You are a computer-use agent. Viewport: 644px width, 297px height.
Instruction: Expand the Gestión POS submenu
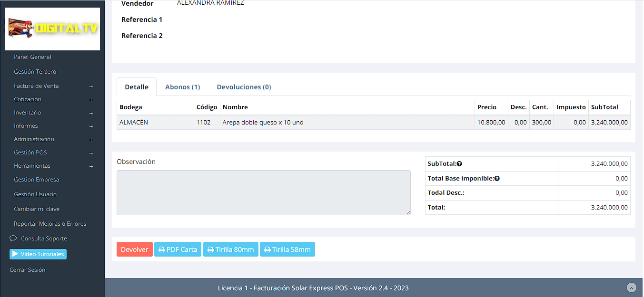click(x=91, y=153)
